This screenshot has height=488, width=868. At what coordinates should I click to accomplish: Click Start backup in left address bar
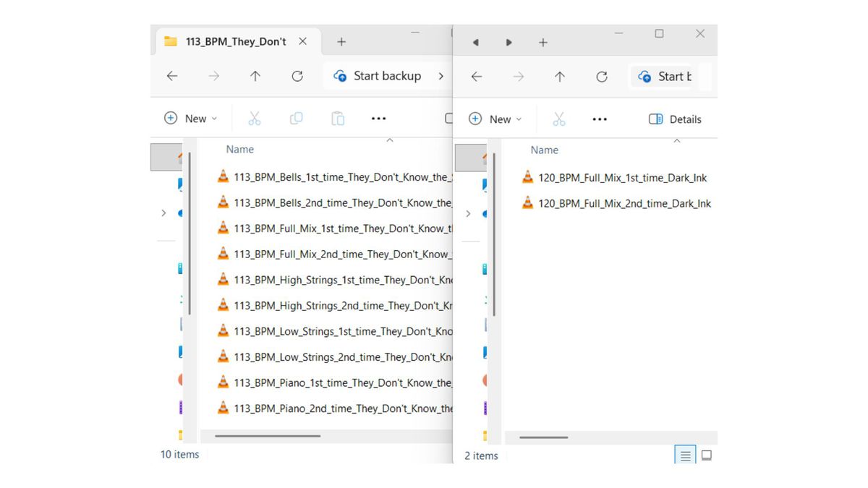(x=378, y=76)
